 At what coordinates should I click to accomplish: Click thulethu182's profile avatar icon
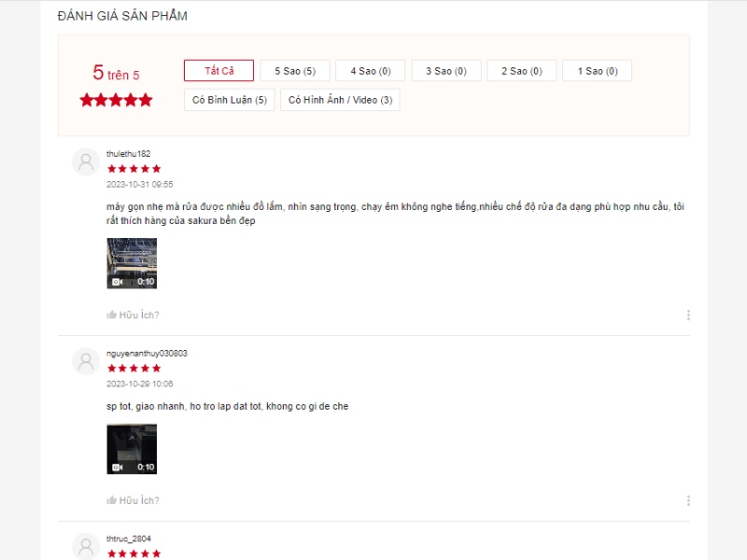pyautogui.click(x=86, y=161)
